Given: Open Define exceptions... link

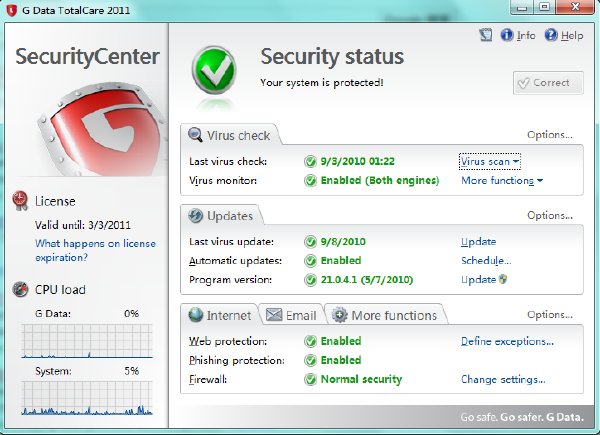Looking at the screenshot, I should tap(507, 341).
